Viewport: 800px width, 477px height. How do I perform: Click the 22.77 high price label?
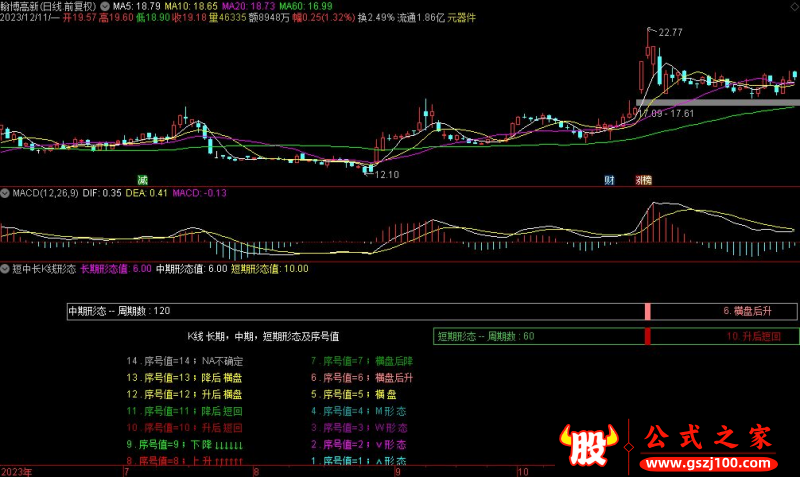670,33
